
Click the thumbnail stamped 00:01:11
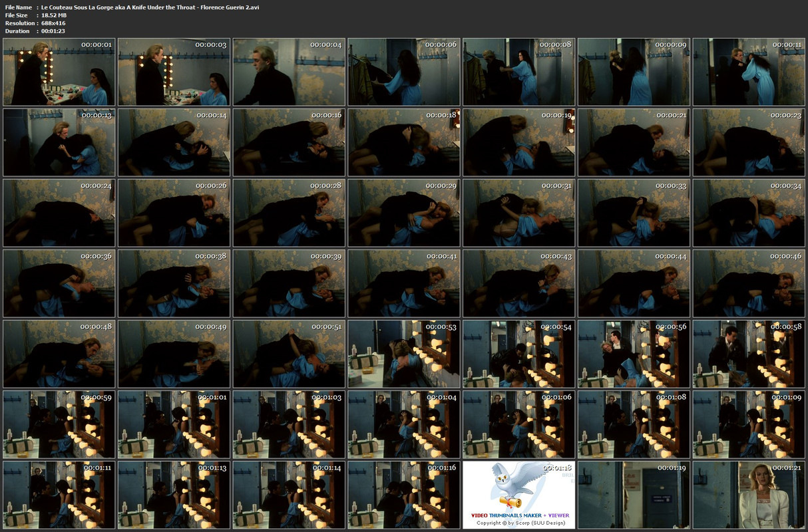click(59, 495)
